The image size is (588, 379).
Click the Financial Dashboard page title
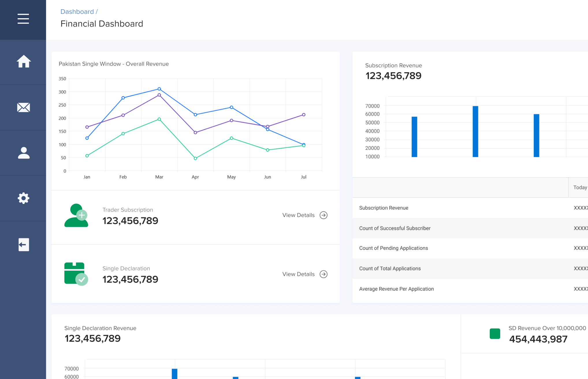point(102,24)
